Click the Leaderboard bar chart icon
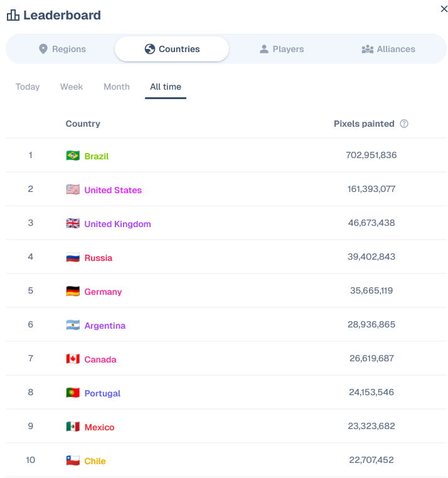The height and width of the screenshot is (478, 448). tap(13, 15)
